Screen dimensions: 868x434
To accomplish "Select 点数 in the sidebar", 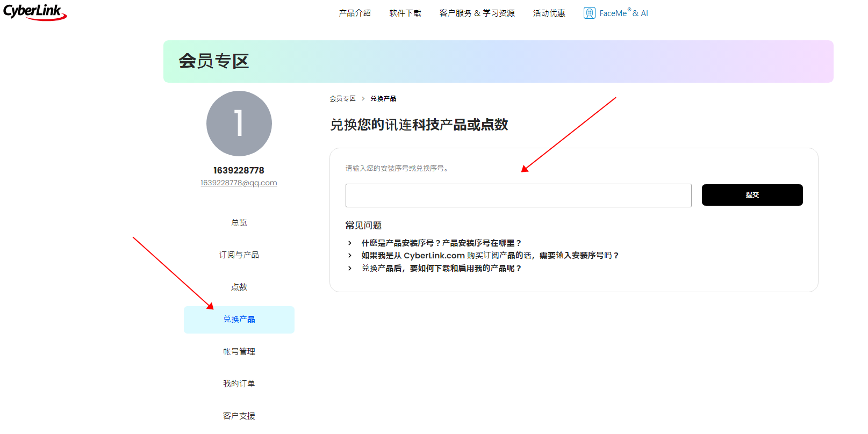I will pyautogui.click(x=239, y=287).
